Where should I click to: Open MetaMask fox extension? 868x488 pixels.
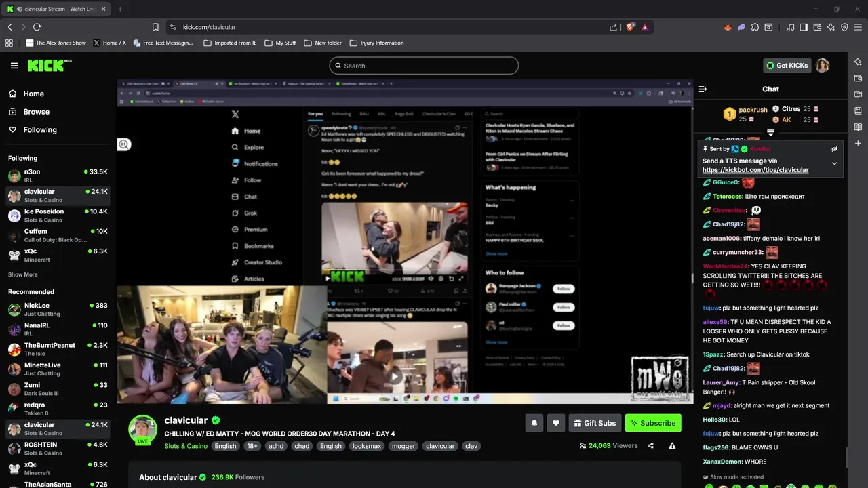728,27
